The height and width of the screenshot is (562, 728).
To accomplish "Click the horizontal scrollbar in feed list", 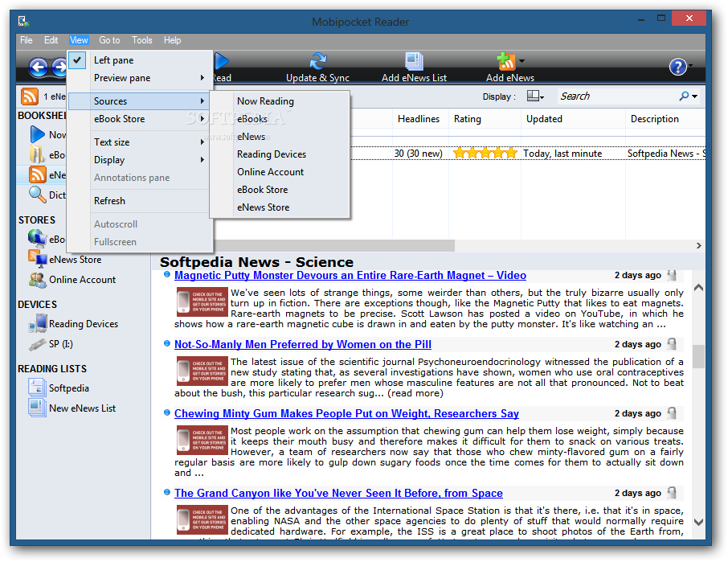I will [333, 245].
